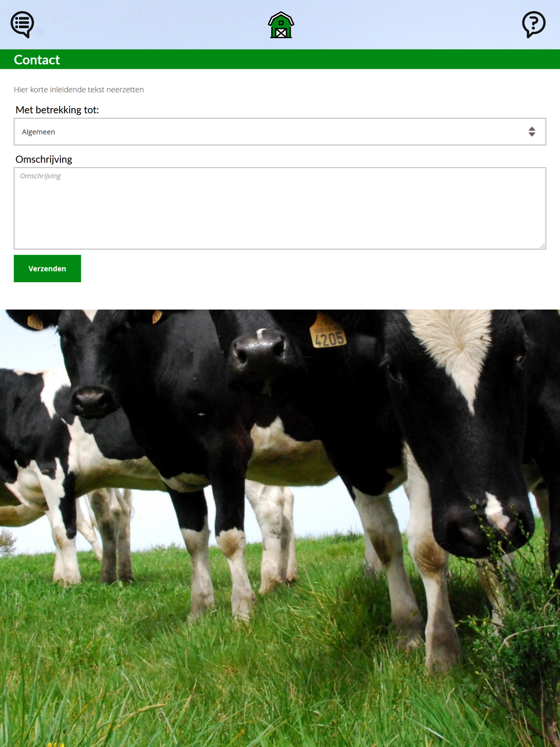
Task: Go home via the green barn icon
Action: coord(281,25)
